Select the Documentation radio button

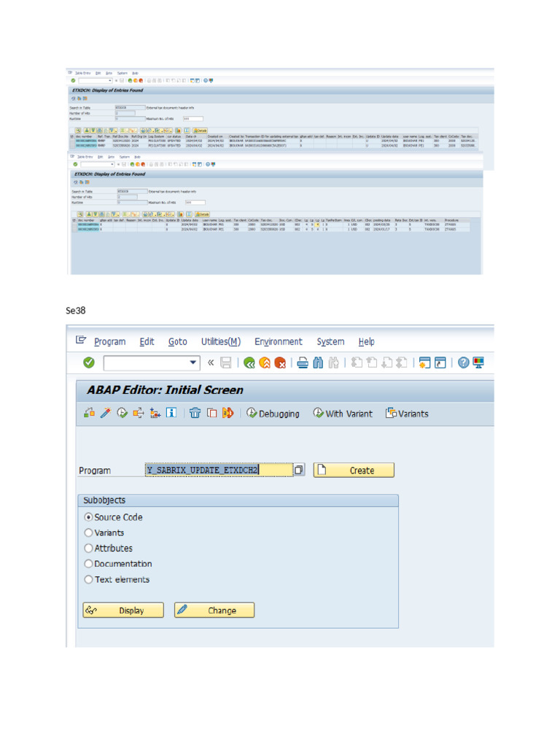point(88,564)
